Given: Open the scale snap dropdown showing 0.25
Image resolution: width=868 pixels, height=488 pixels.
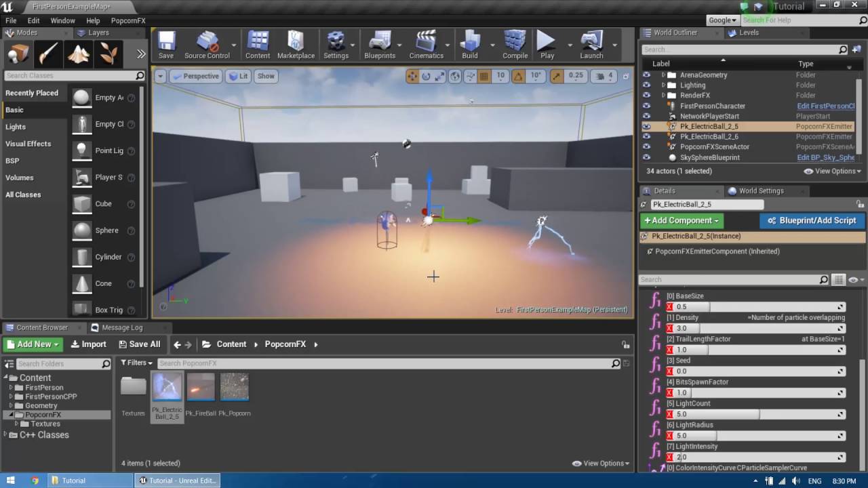Looking at the screenshot, I should 576,77.
